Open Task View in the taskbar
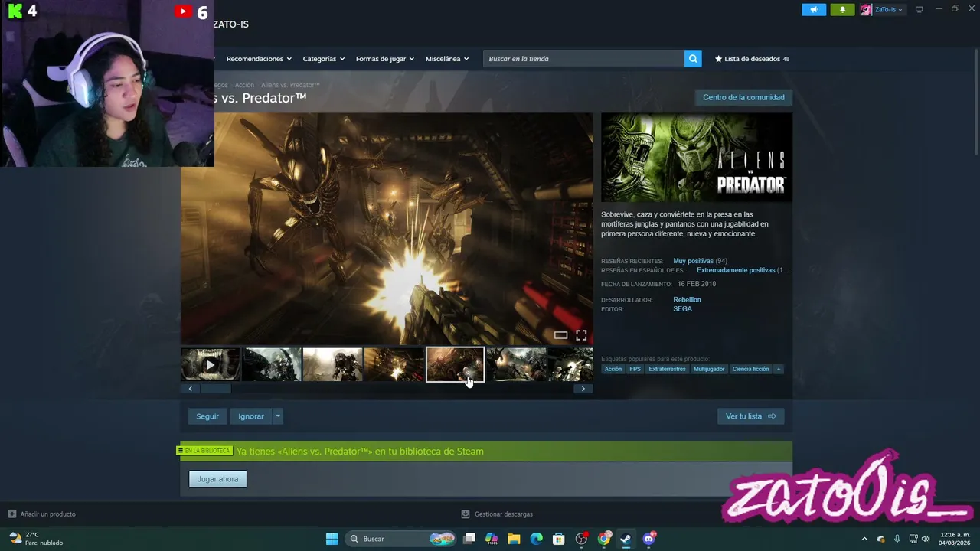Image resolution: width=980 pixels, height=551 pixels. tap(469, 539)
